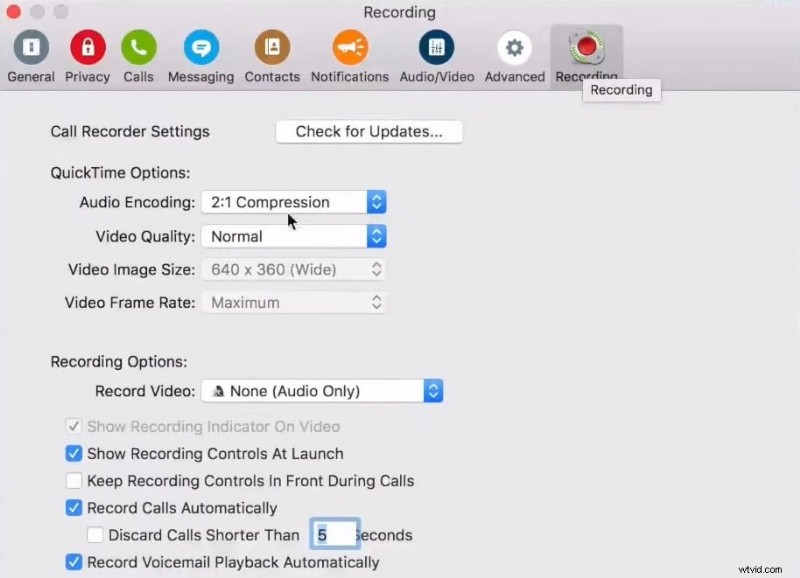Open the Audio Encoding dropdown
The image size is (800, 578).
293,201
